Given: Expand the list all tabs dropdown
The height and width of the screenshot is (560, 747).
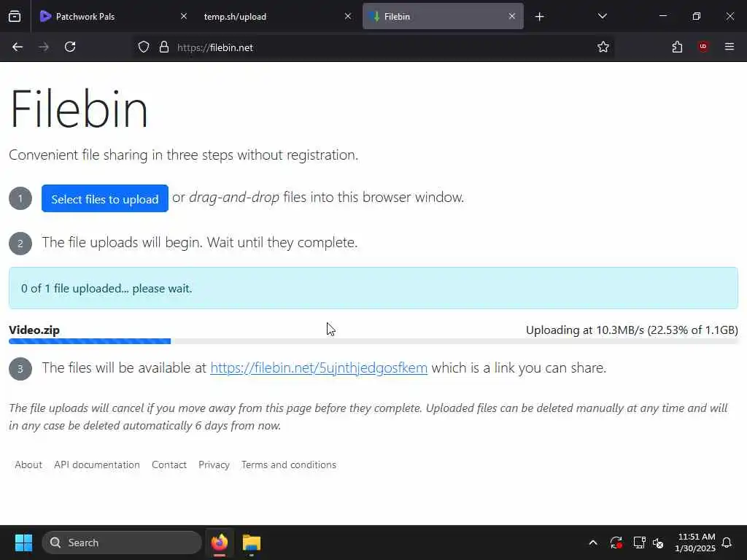Looking at the screenshot, I should [x=602, y=17].
